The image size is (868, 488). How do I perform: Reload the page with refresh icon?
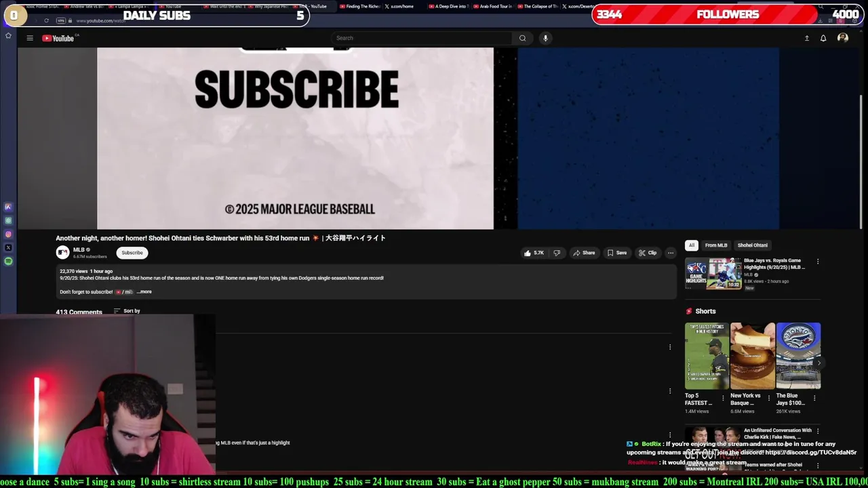[x=46, y=20]
